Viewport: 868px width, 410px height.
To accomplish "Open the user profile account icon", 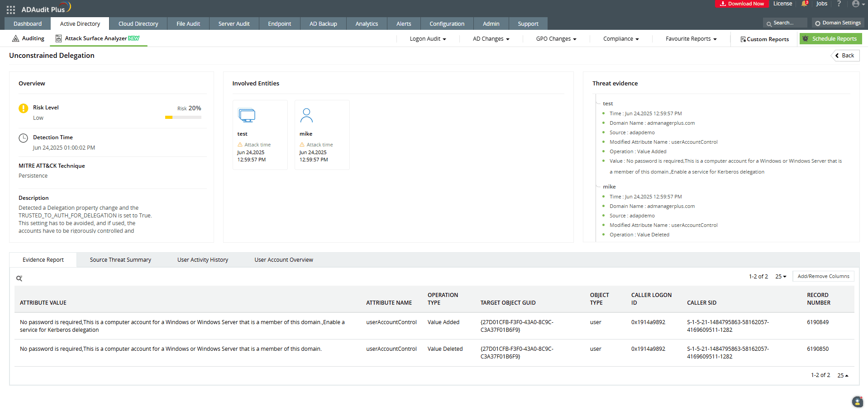I will click(x=855, y=4).
